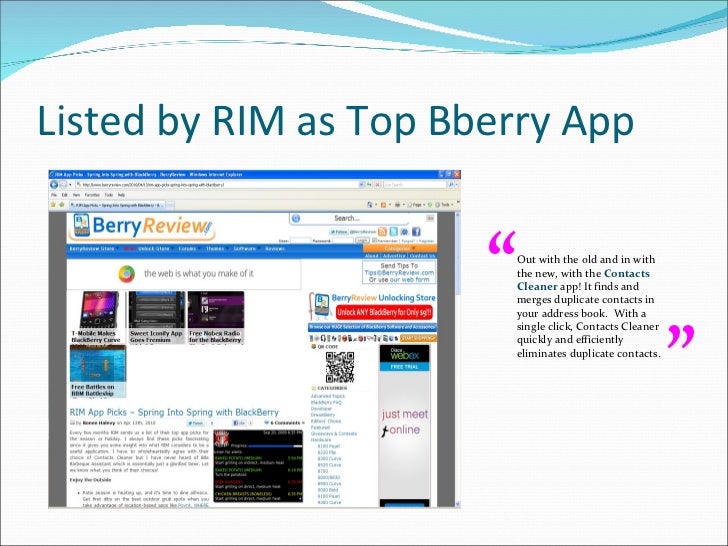Open Free Nobex Radio thumbnail
The image size is (728, 546).
[215, 318]
